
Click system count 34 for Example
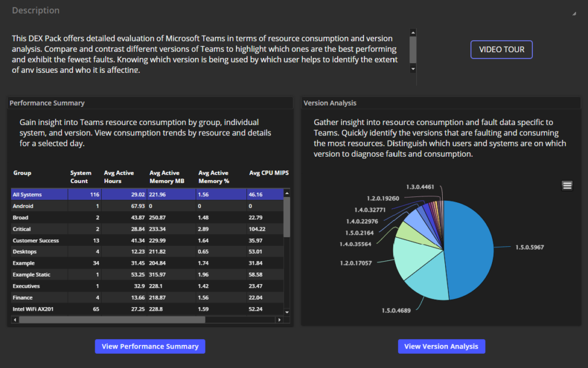coord(96,263)
